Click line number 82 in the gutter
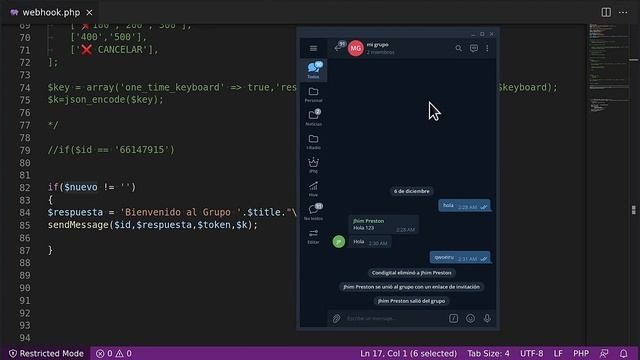The width and height of the screenshot is (640, 360). [25, 188]
